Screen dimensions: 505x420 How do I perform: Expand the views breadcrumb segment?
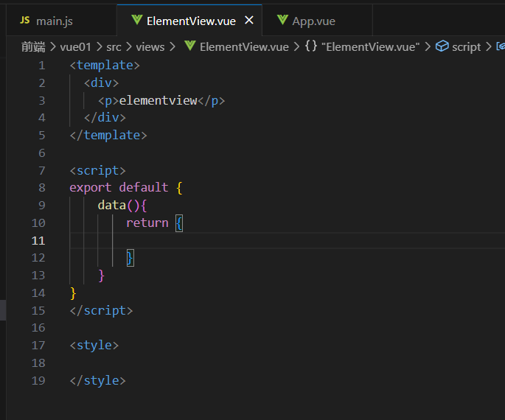tap(150, 46)
